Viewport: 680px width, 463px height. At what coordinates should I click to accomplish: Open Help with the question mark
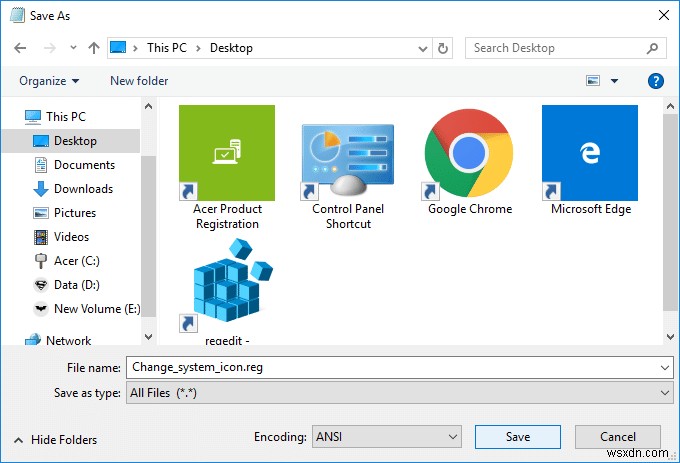656,81
